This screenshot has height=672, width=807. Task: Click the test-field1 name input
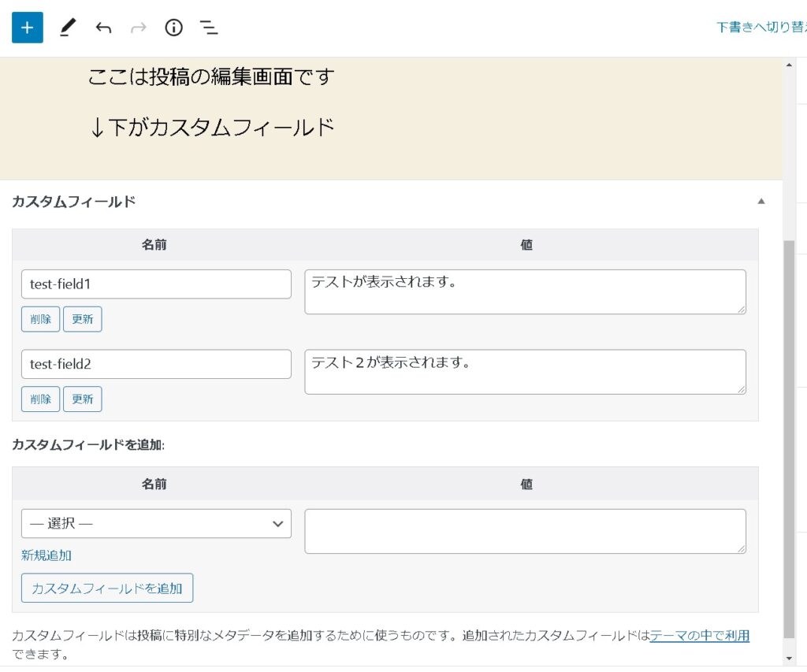(156, 284)
